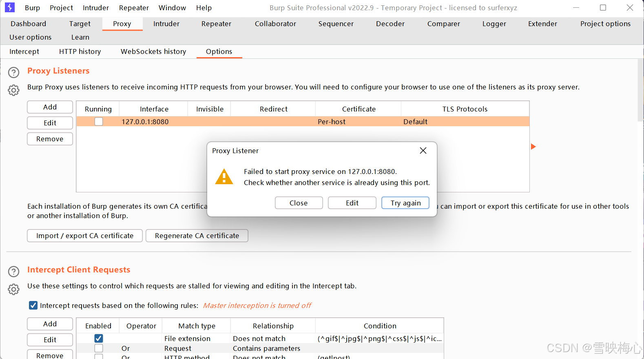Image resolution: width=644 pixels, height=359 pixels.
Task: Enable the Request Contains parameters rule checkbox
Action: pos(99,348)
